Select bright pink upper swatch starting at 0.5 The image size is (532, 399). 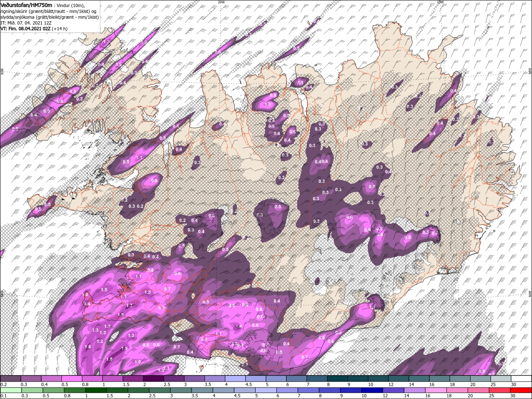point(71,378)
